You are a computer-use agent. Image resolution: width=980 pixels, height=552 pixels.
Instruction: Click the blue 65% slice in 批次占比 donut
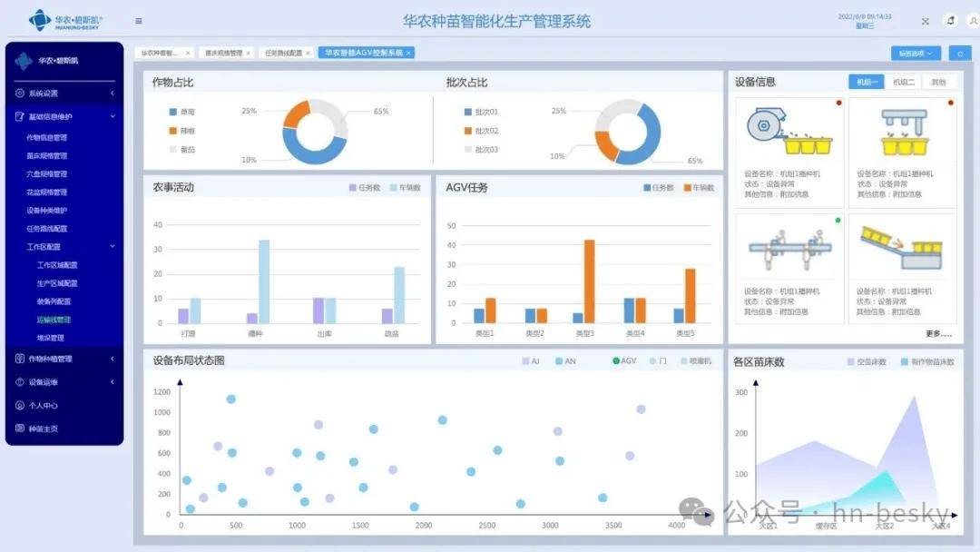[652, 134]
